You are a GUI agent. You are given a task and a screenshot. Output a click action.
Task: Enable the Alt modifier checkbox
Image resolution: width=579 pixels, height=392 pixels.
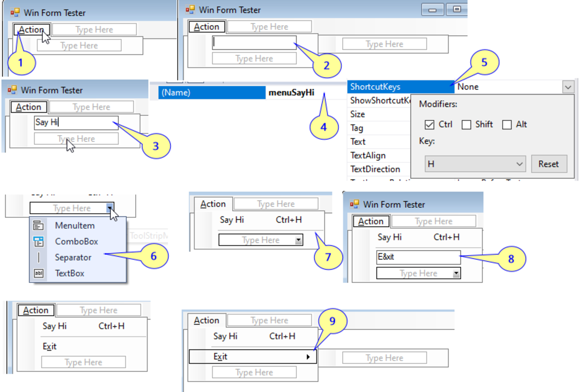507,124
